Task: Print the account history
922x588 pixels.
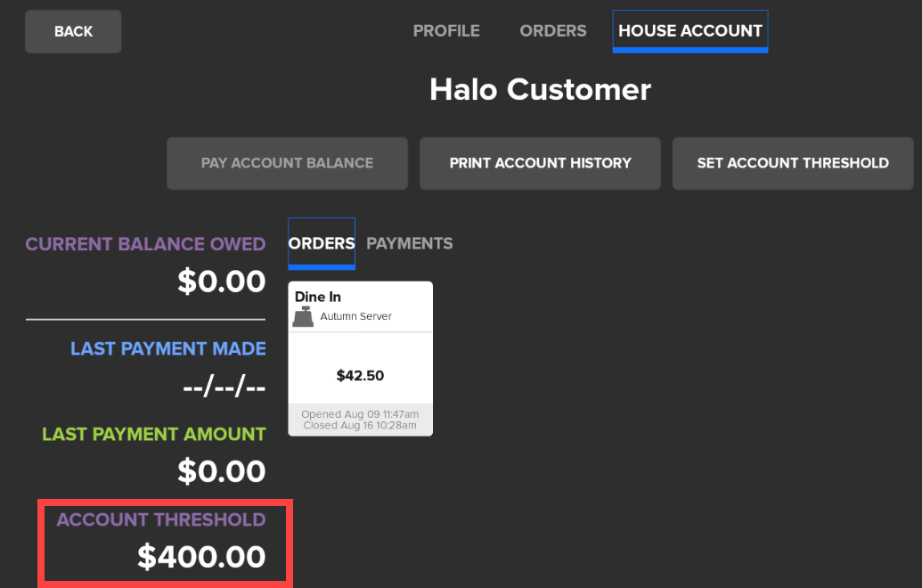Action: pos(540,163)
